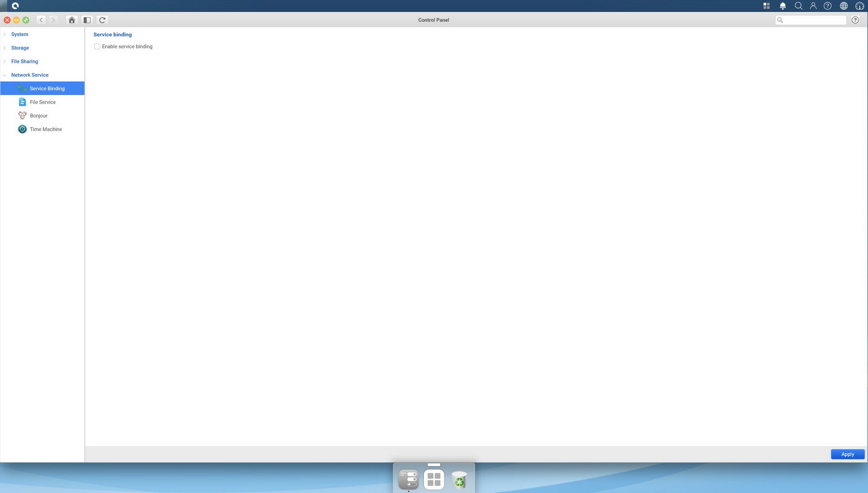Click the refresh icon in toolbar

(x=102, y=20)
